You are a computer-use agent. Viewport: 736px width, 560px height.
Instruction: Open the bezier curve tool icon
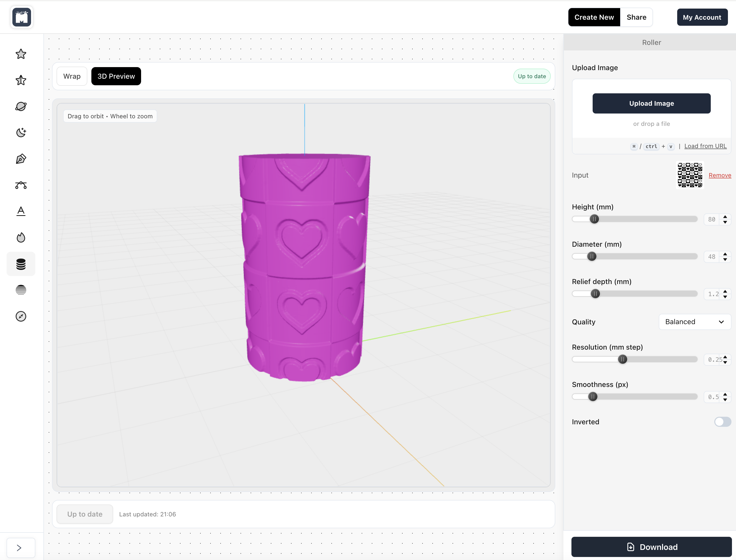pos(21,185)
